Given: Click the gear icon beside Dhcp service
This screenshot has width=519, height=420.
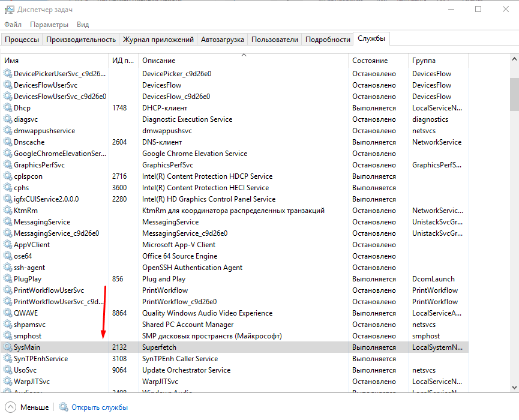Looking at the screenshot, I should [x=8, y=108].
